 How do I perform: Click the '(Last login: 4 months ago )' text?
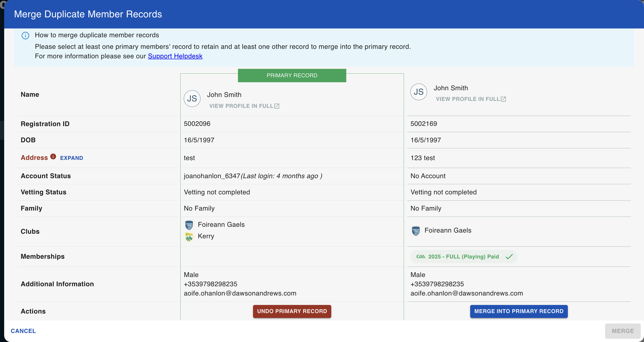click(281, 176)
